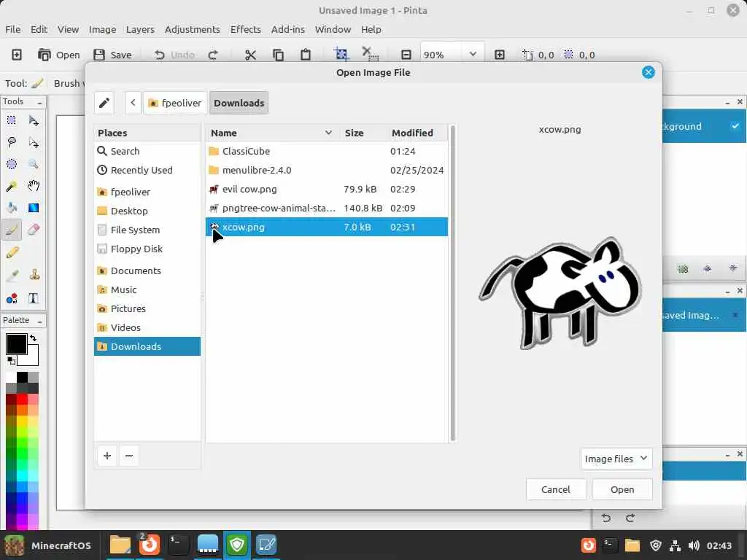Select the evil cow.png file
Screen dimensions: 747x560
[326, 189]
